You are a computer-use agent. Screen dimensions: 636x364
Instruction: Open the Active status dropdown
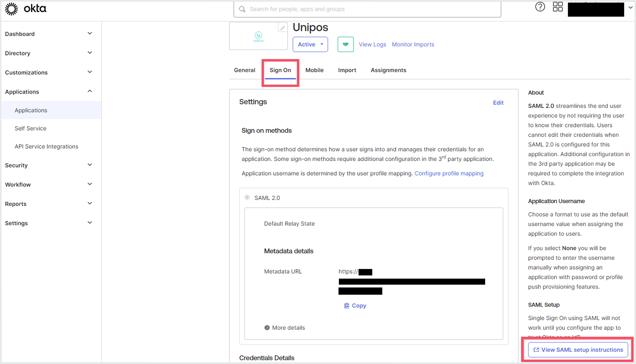click(310, 44)
